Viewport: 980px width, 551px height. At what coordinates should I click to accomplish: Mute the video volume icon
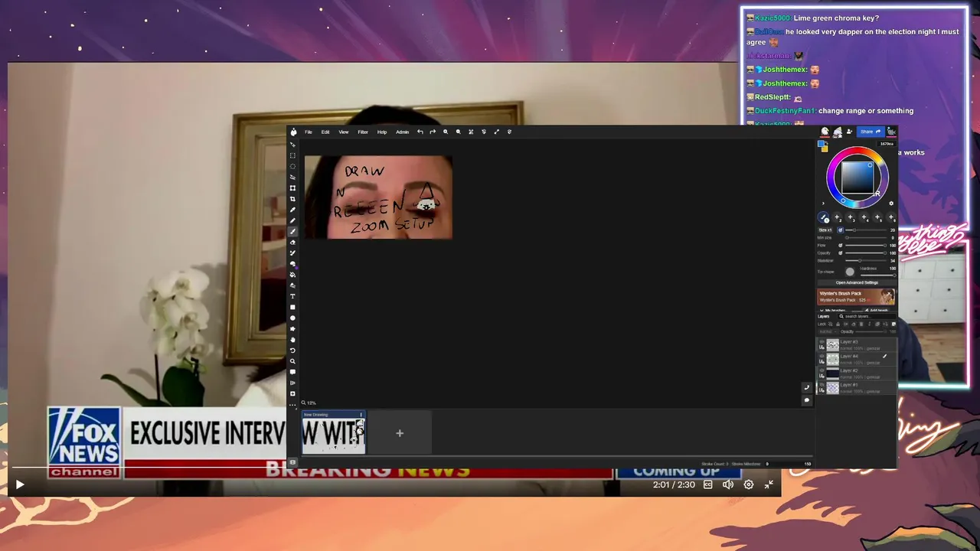[x=728, y=484]
